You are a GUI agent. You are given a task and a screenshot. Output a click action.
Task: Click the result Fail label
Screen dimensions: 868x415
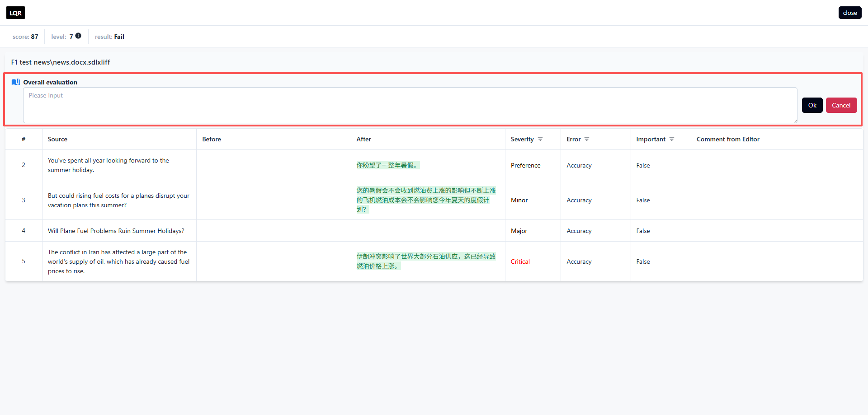[x=119, y=37]
